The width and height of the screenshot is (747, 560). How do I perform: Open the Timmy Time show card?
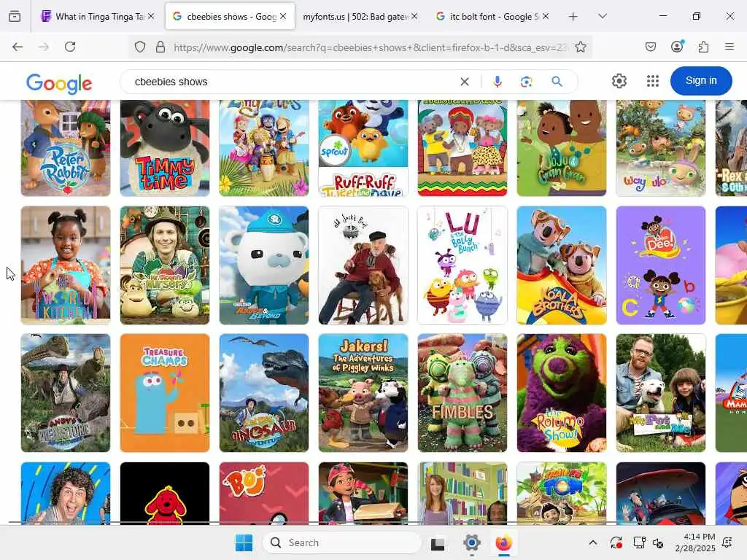(x=165, y=148)
